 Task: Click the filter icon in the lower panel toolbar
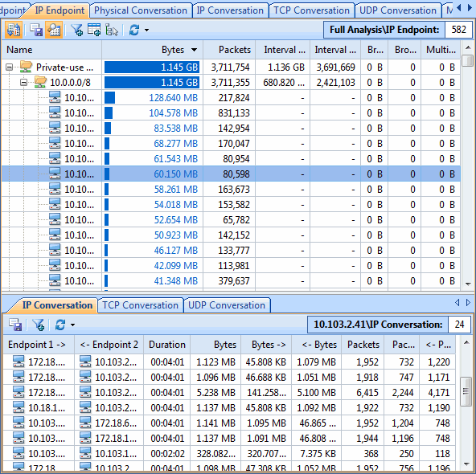(x=39, y=325)
